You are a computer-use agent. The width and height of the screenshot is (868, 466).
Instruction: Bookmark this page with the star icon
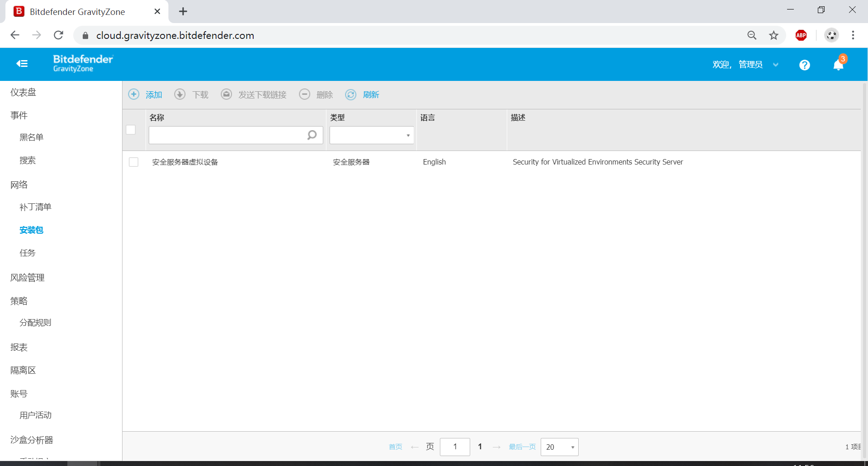[x=774, y=35]
